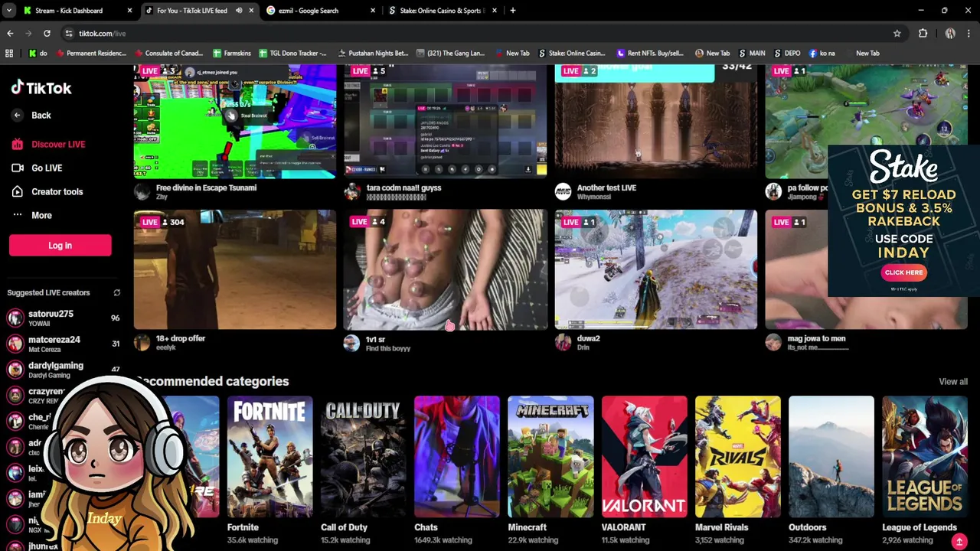The width and height of the screenshot is (980, 551).
Task: Open the Fortnite category card
Action: 269,457
